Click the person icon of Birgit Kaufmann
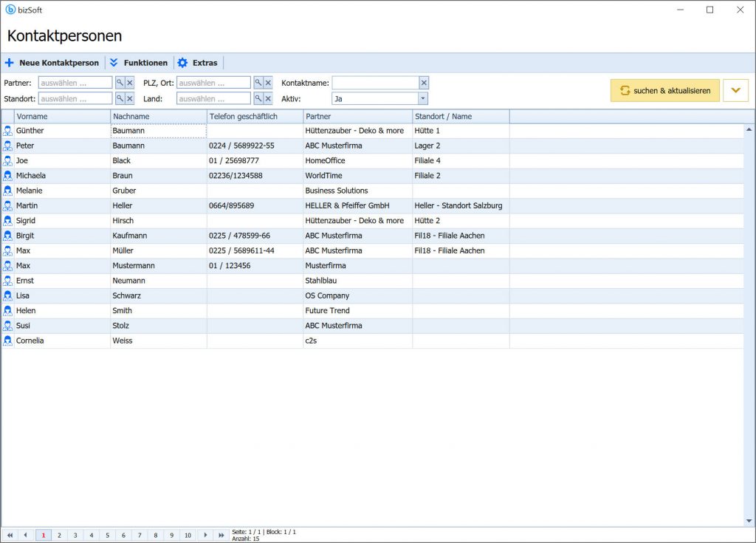Image resolution: width=756 pixels, height=543 pixels. click(7, 236)
